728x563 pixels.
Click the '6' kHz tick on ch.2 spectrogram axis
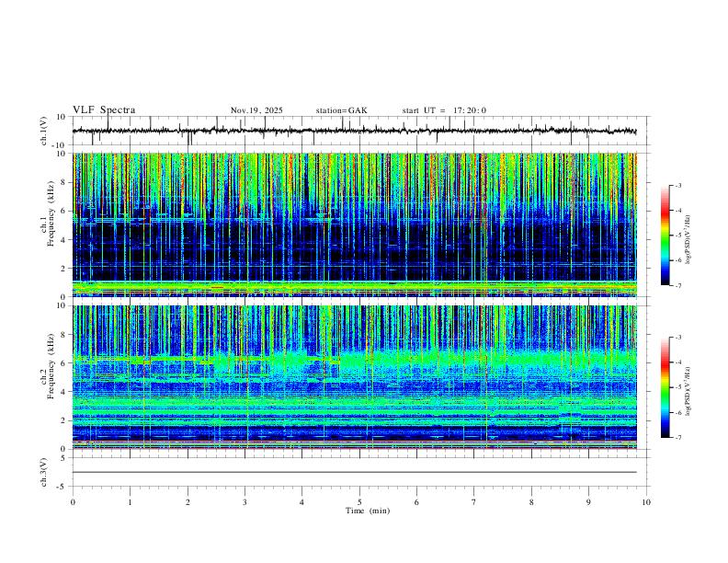coord(64,363)
